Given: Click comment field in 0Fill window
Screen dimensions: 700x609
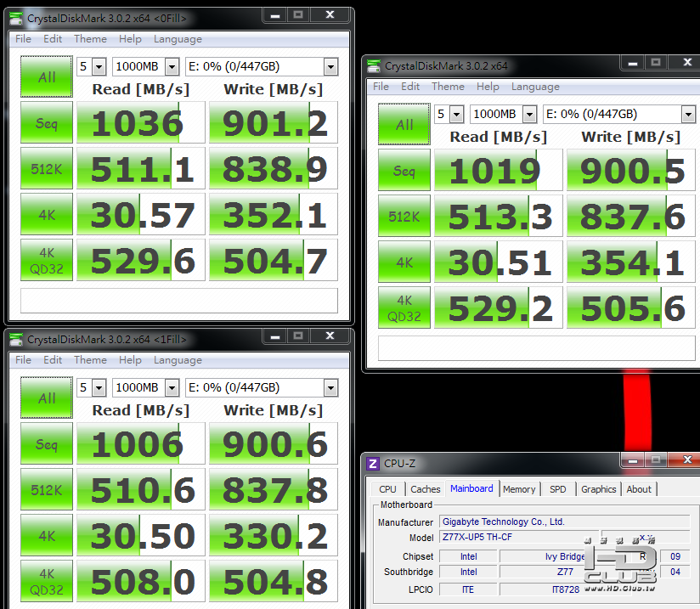Looking at the screenshot, I should [179, 301].
